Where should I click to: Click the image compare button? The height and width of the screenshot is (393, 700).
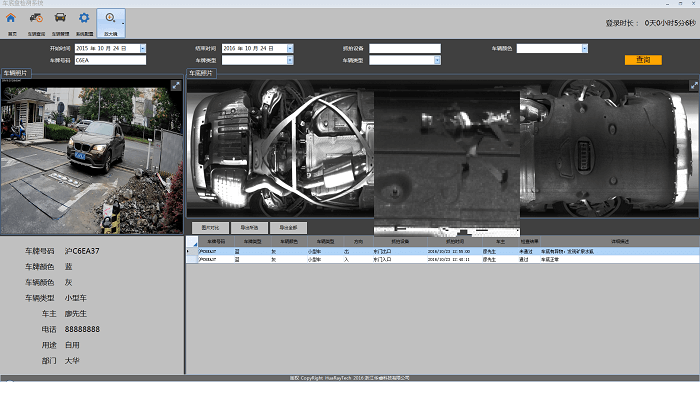tap(210, 228)
